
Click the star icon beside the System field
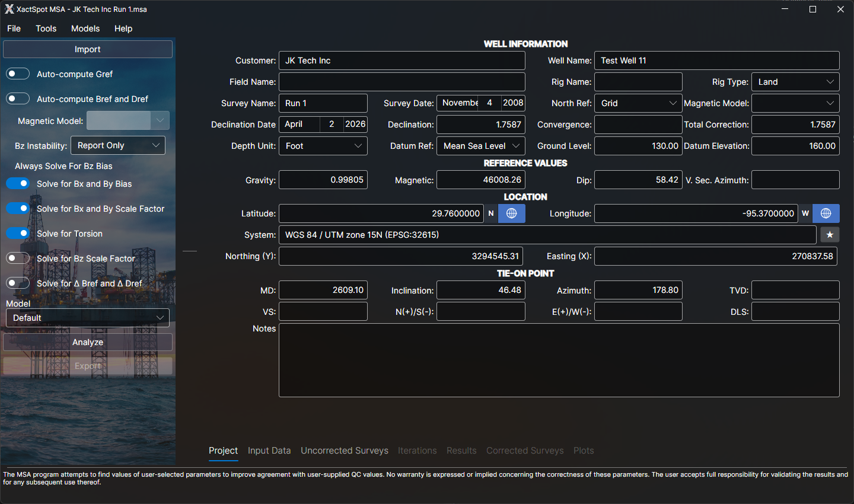tap(830, 235)
